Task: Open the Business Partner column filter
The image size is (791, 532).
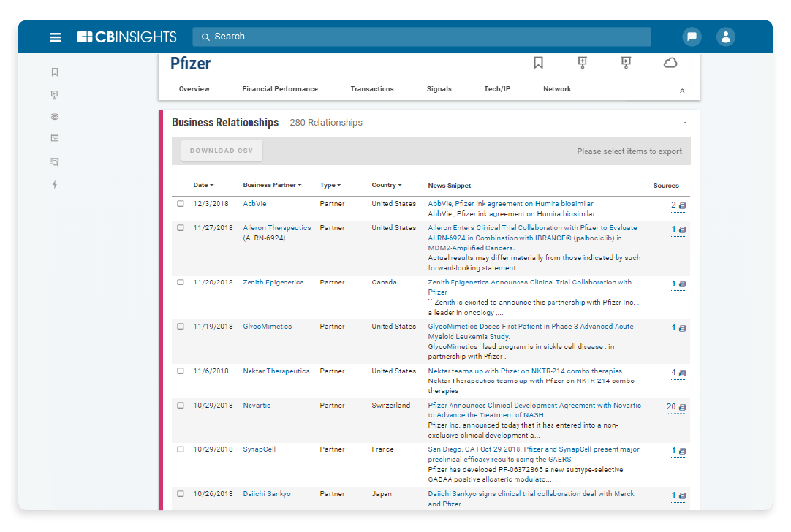Action: point(273,185)
